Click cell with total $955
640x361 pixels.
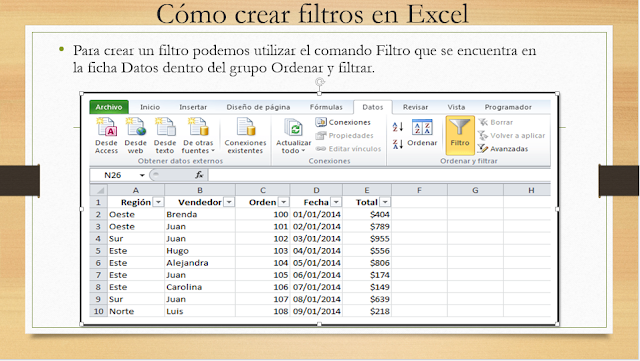(x=367, y=238)
